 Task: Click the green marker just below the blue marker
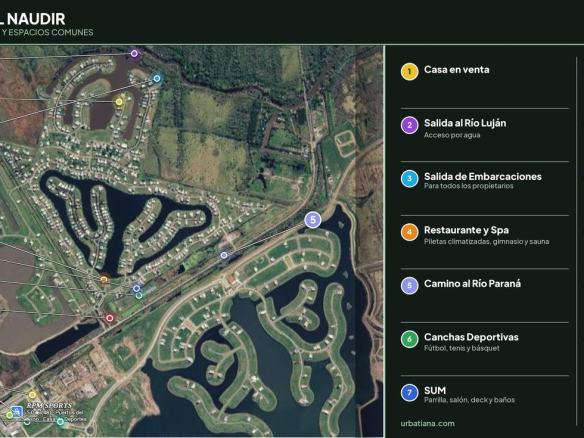pos(139,296)
